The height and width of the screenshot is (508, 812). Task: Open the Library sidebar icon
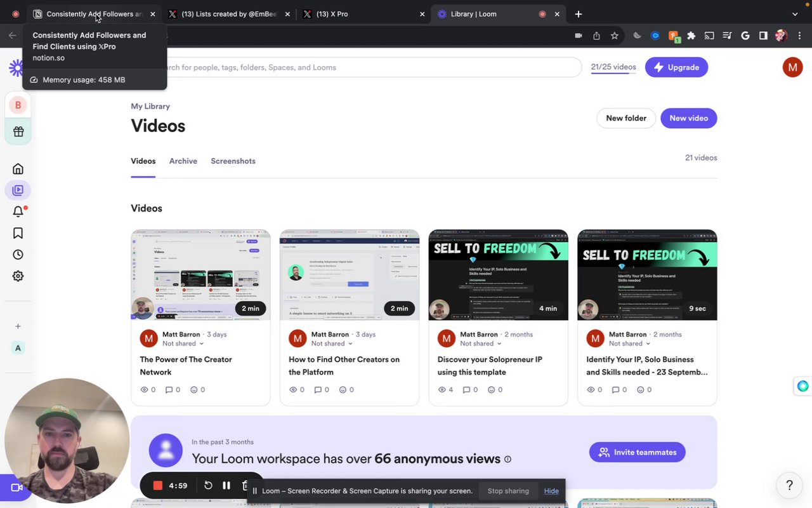pyautogui.click(x=18, y=190)
